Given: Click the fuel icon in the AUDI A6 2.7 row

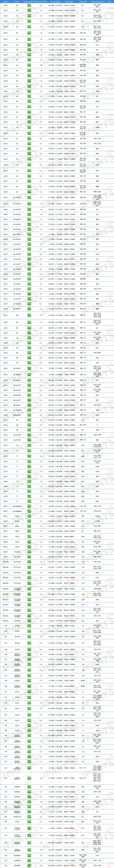Looking at the screenshot, I should (x=30, y=353).
